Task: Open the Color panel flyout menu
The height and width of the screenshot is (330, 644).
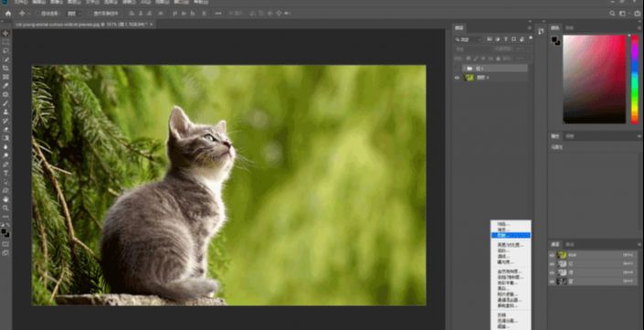Action: [639, 28]
